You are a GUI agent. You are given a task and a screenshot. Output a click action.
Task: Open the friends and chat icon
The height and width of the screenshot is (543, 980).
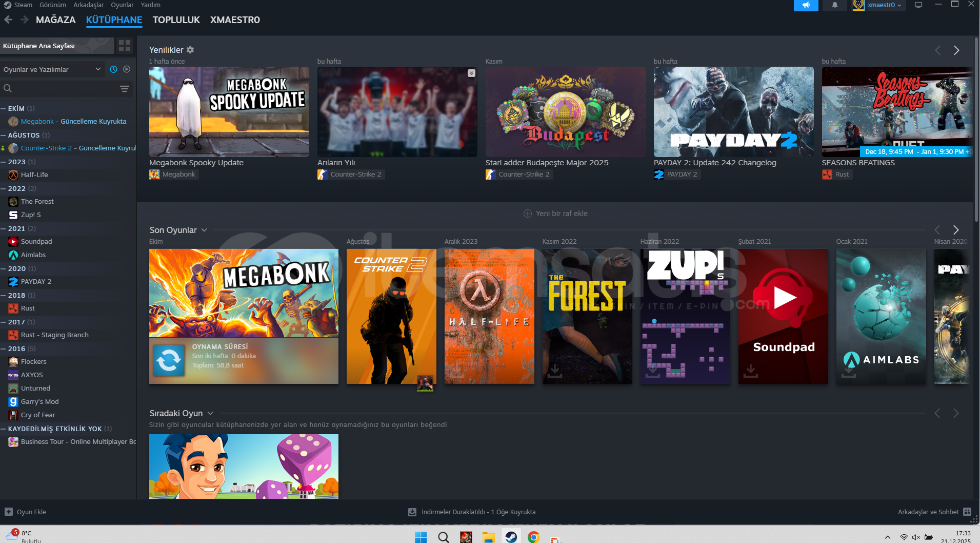pyautogui.click(x=967, y=512)
